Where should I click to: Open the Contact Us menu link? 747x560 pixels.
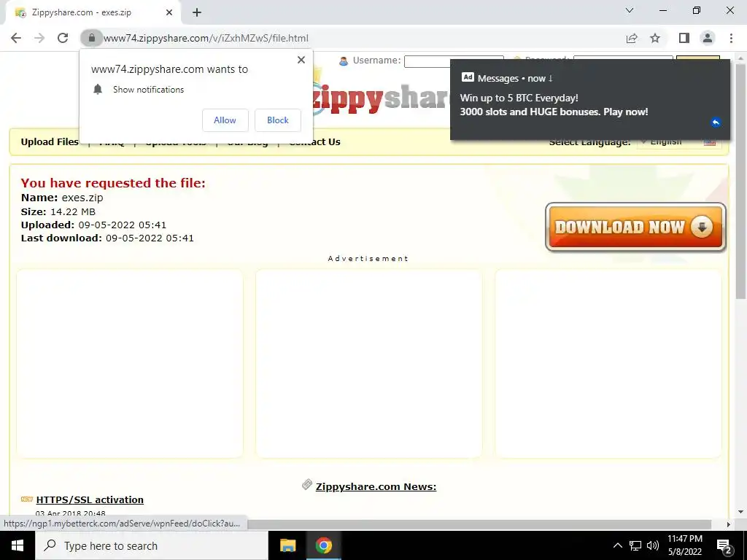pos(315,141)
